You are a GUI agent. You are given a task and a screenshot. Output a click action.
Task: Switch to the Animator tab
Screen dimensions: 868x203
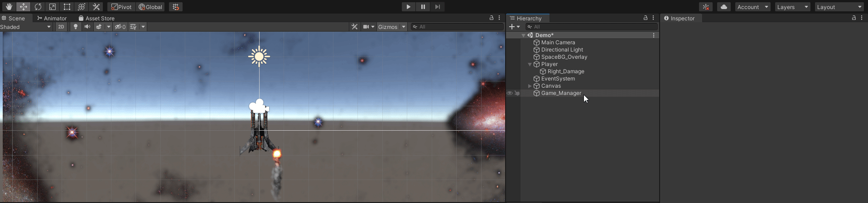pyautogui.click(x=52, y=18)
